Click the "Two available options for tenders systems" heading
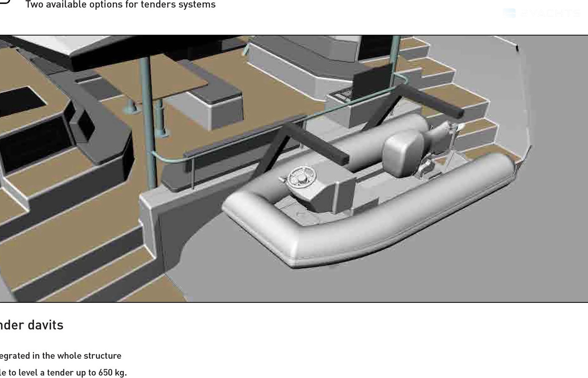Screen dimensions: 588x378 [121, 5]
